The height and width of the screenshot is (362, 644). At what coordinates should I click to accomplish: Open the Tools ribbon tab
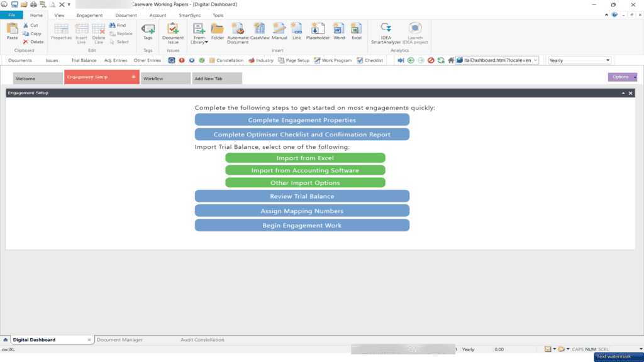[218, 15]
